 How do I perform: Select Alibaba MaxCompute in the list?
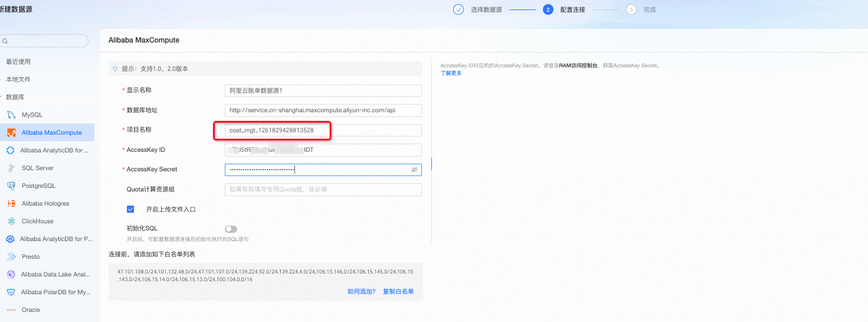[x=47, y=132]
